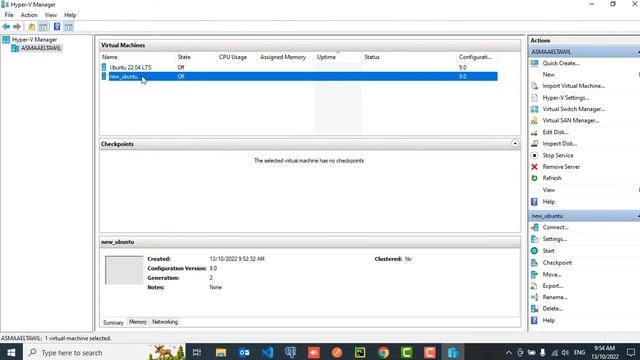Select Hyper-V Manager root tree node

click(x=34, y=40)
